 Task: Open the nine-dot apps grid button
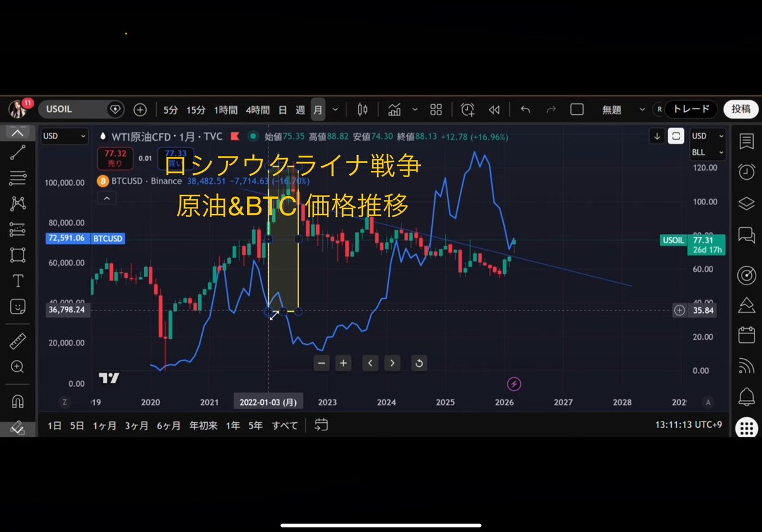pyautogui.click(x=745, y=428)
